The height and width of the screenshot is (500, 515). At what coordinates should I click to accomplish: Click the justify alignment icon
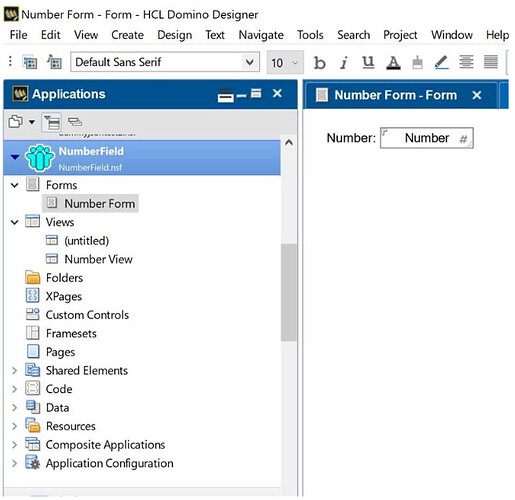tap(491, 62)
